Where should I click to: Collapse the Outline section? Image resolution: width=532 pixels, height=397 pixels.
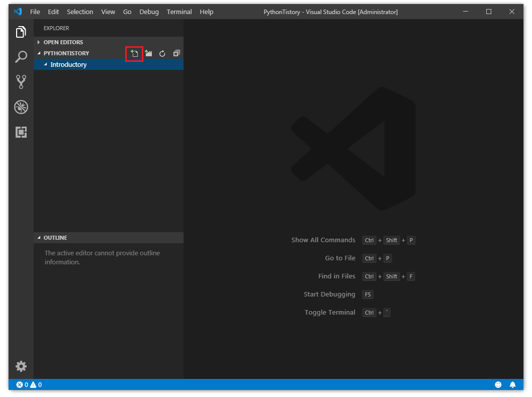(39, 238)
